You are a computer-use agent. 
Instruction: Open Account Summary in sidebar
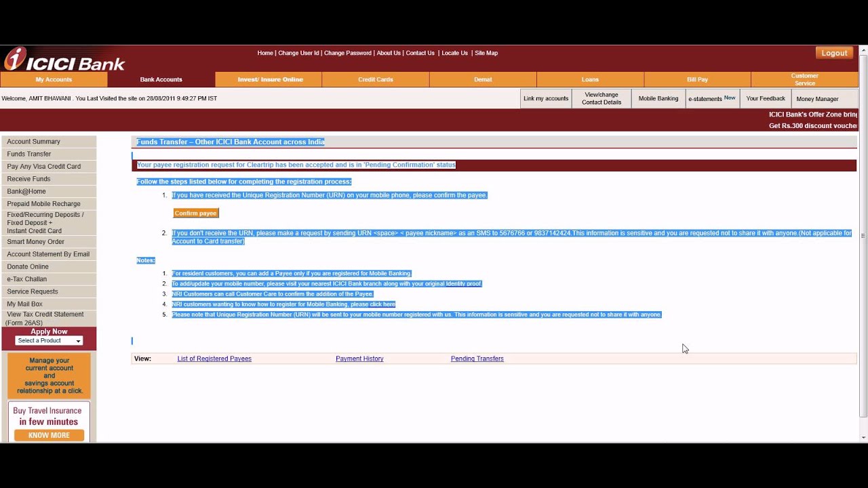pyautogui.click(x=49, y=142)
